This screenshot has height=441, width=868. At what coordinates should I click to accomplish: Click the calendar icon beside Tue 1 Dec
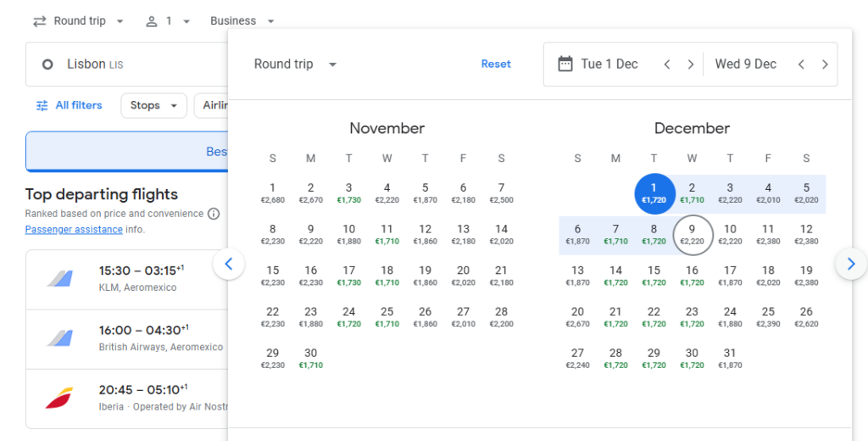click(565, 64)
